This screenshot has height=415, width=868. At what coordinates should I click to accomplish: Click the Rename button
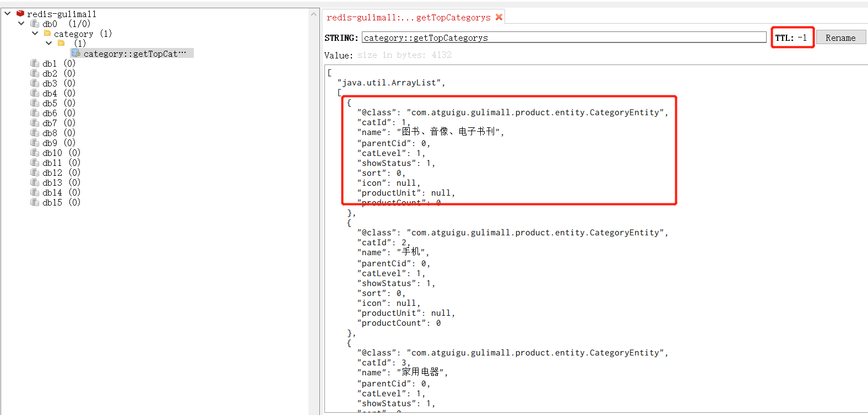[840, 37]
